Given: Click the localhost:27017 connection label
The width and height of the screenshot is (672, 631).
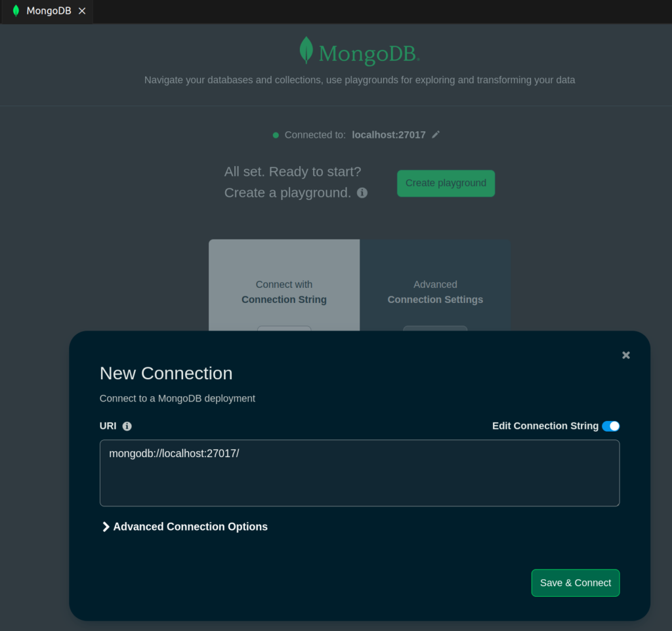Looking at the screenshot, I should click(x=389, y=134).
